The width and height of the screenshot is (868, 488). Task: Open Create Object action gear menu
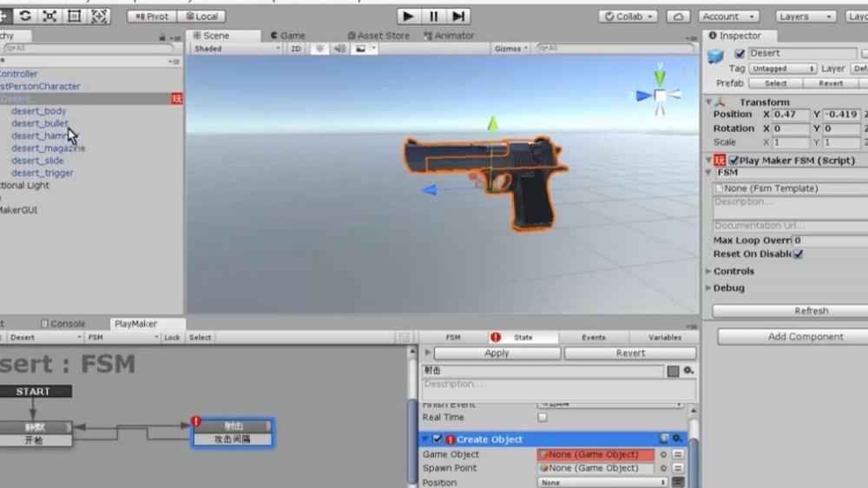pos(677,439)
